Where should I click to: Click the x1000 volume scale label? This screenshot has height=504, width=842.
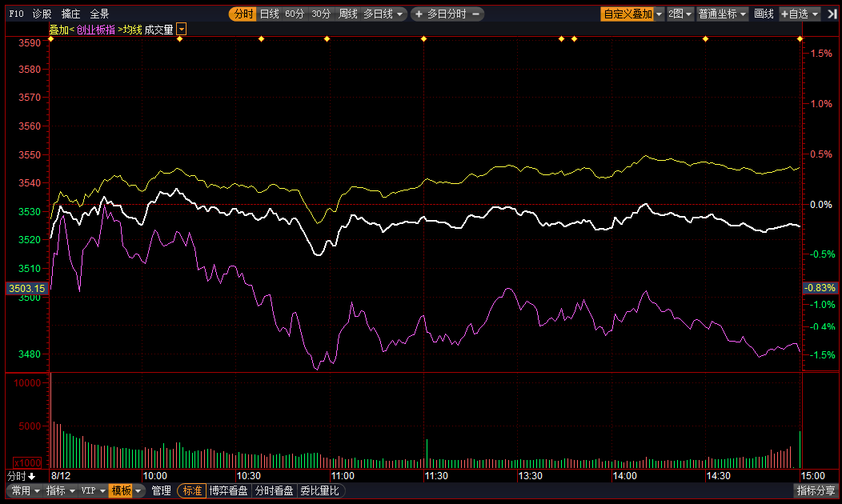[27, 462]
